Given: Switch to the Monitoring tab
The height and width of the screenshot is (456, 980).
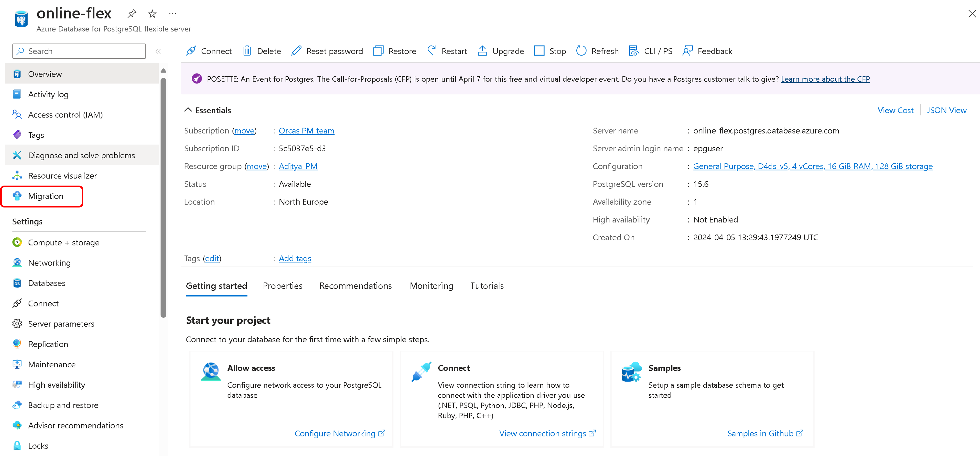Looking at the screenshot, I should pos(431,286).
